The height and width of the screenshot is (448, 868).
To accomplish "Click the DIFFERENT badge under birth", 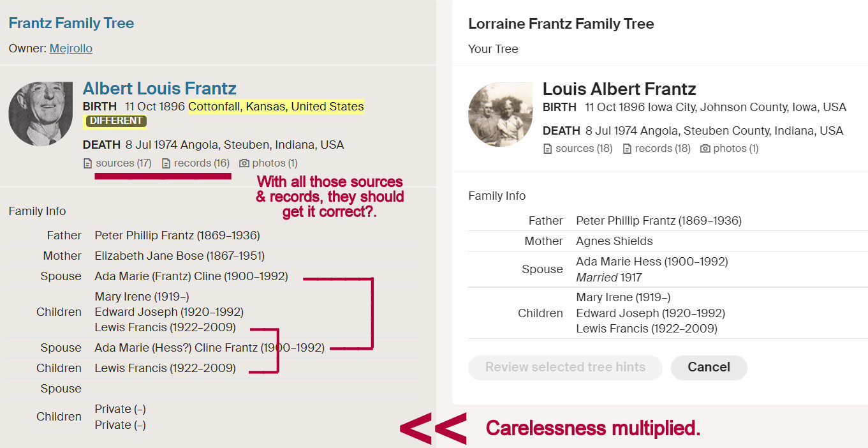I will click(x=116, y=121).
